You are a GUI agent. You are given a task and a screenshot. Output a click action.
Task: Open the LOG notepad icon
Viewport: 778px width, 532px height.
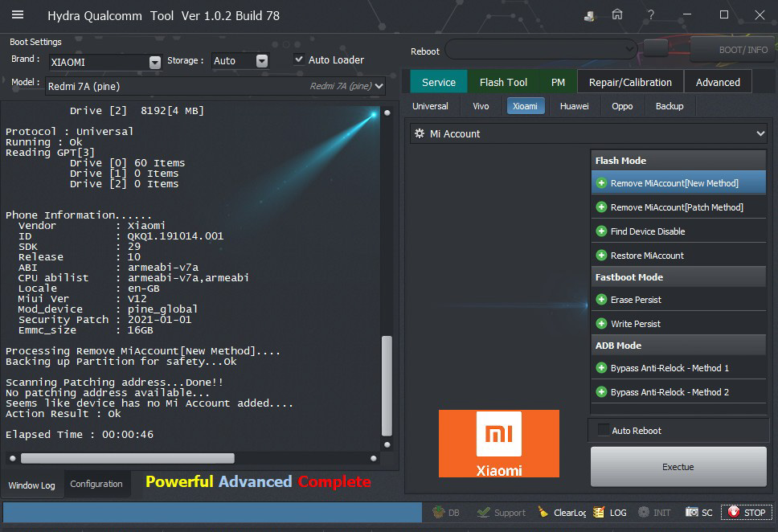coord(599,512)
